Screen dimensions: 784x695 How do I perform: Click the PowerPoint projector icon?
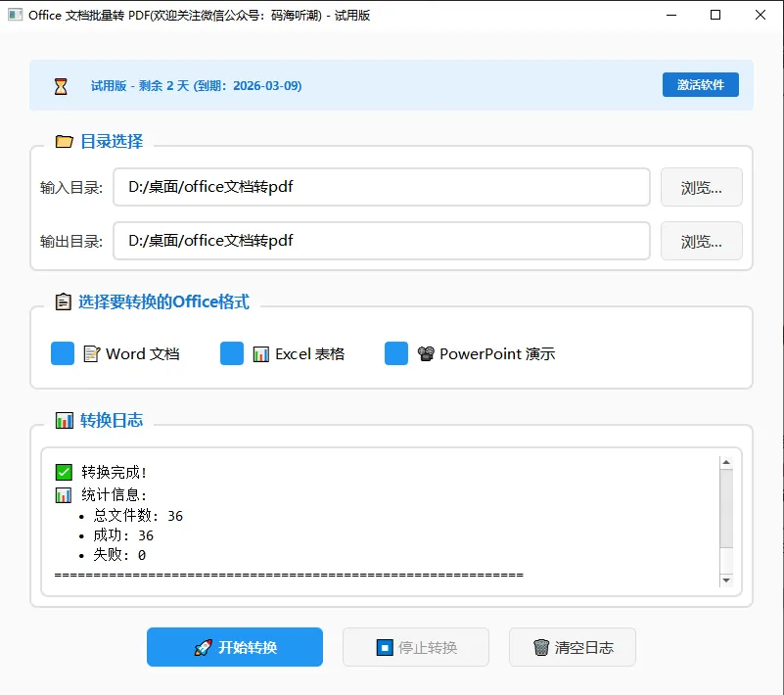click(x=426, y=354)
